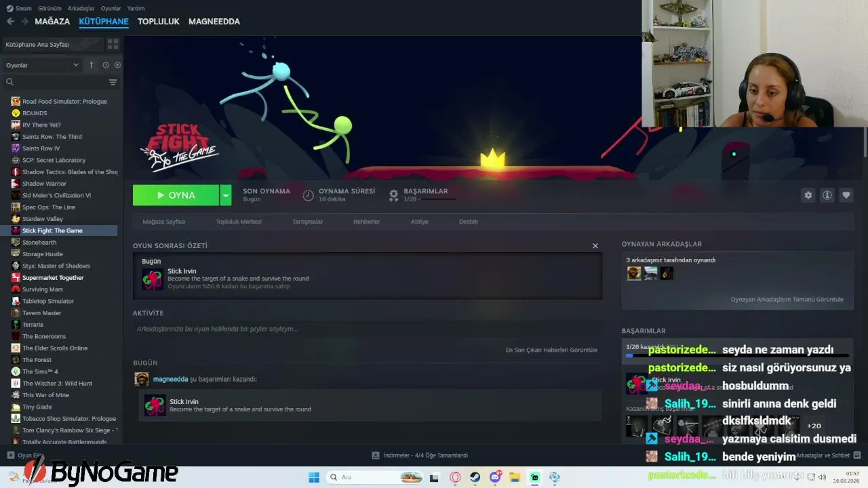
Task: Open Topluluk Merkezi link
Action: (239, 222)
